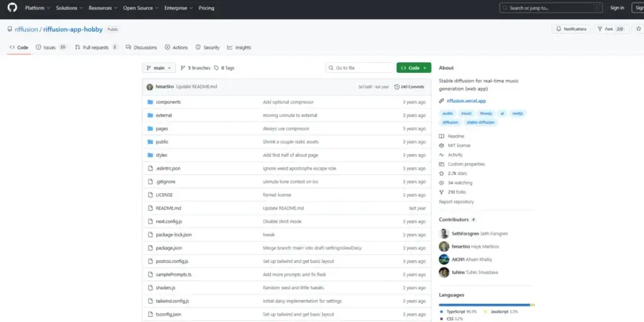View the 0 Tags link
This screenshot has height=322, width=644.
[225, 68]
